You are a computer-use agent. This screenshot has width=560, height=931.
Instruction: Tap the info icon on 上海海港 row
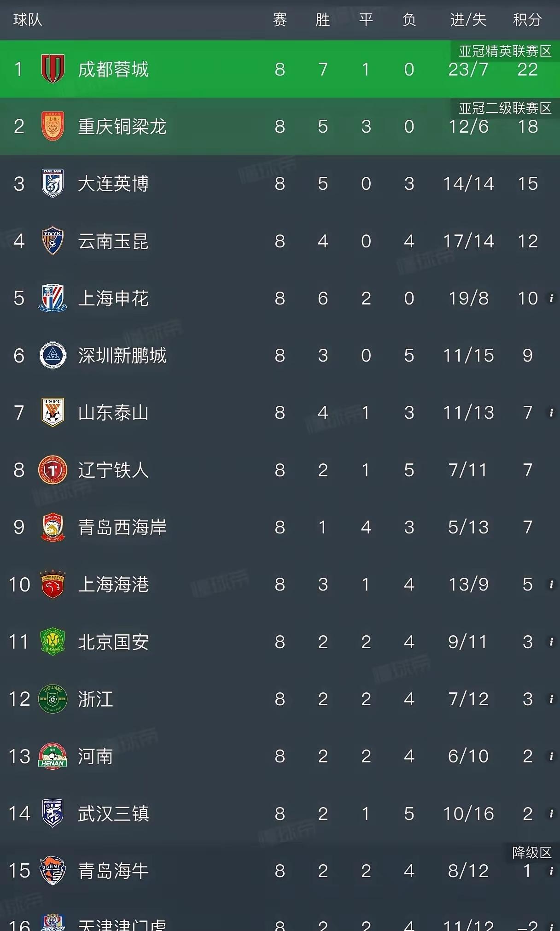click(551, 584)
